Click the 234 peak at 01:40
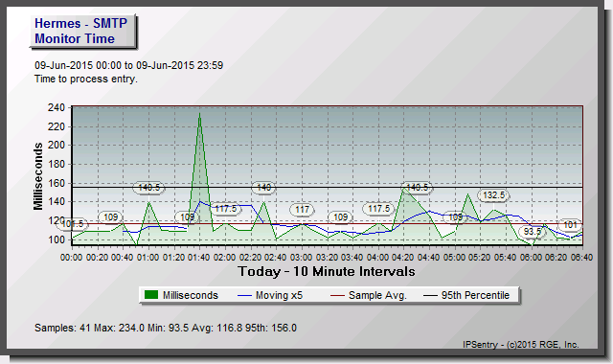 [200, 113]
